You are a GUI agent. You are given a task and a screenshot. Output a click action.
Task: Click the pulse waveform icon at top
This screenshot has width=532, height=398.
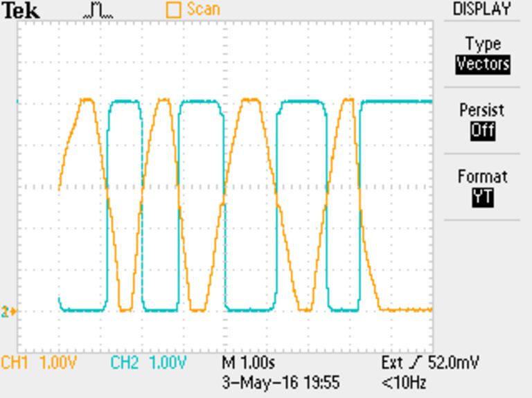point(98,10)
